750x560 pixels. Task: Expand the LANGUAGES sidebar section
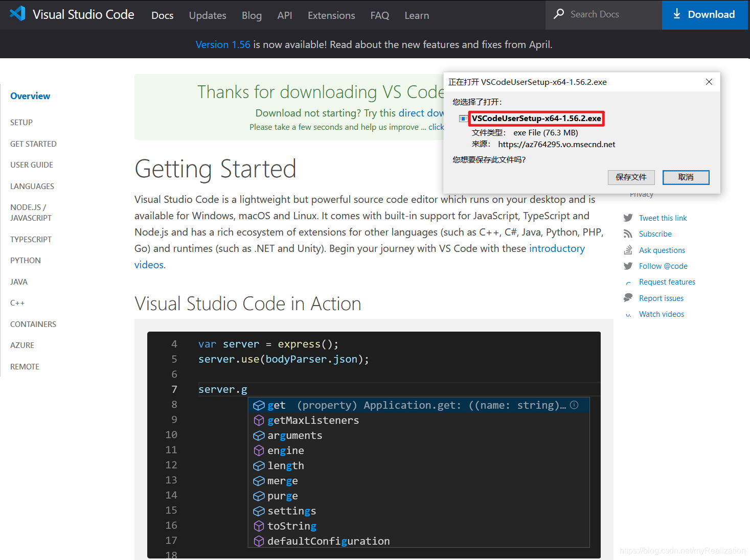(32, 186)
